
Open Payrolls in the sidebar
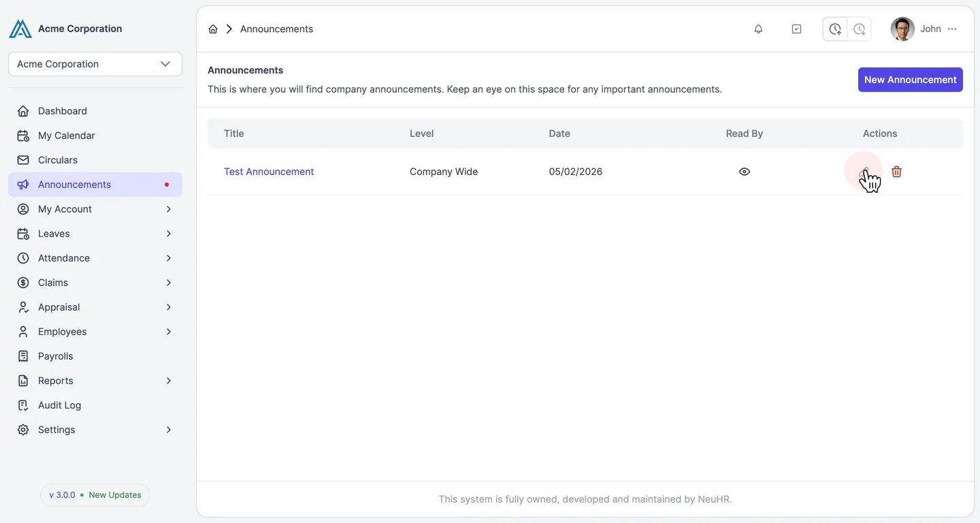point(95,356)
